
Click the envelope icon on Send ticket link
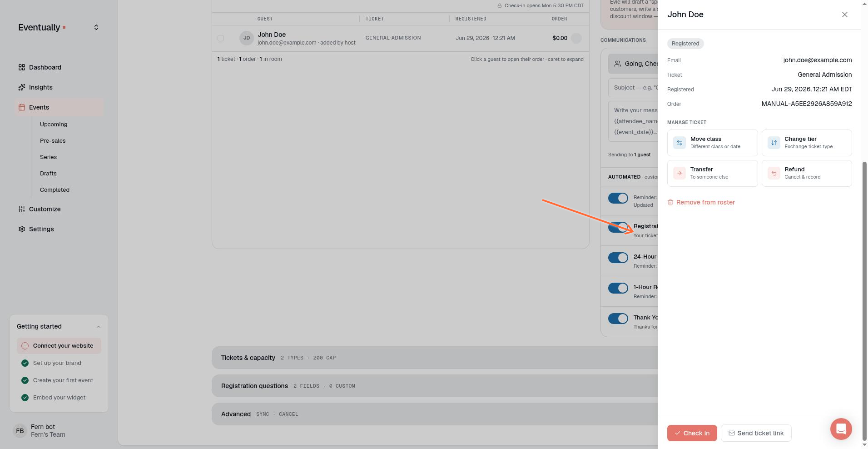(732, 433)
